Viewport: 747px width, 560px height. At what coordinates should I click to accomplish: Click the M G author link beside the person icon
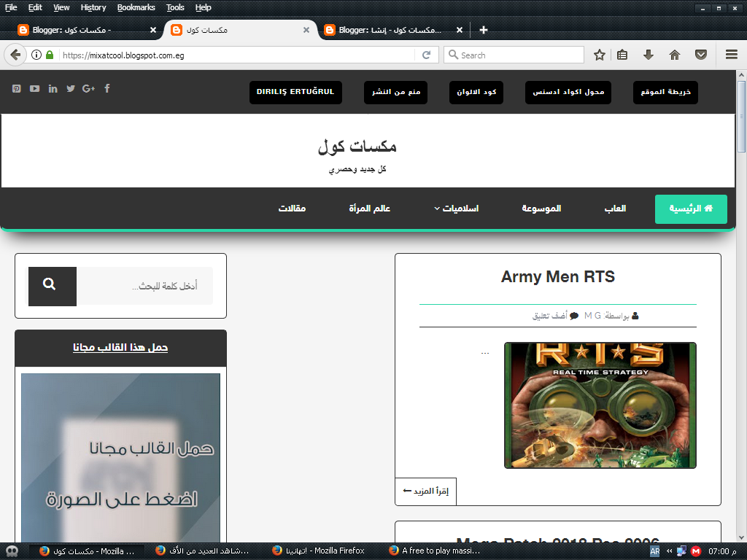tap(592, 316)
